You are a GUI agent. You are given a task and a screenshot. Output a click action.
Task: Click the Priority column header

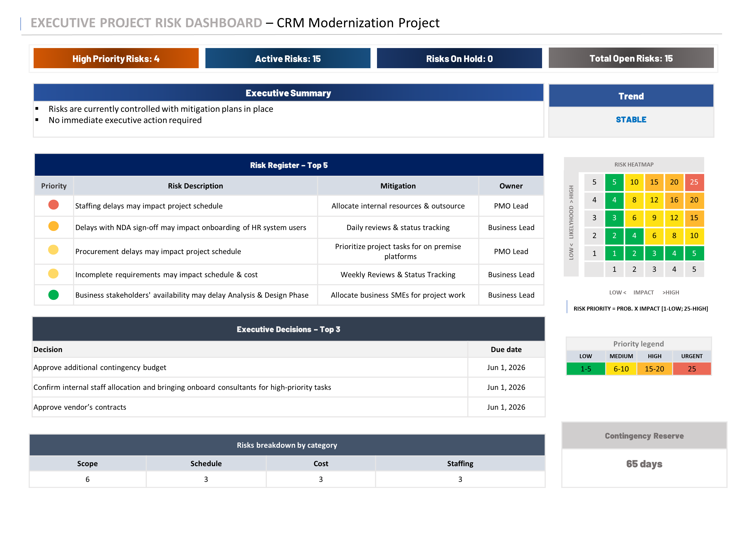click(54, 186)
